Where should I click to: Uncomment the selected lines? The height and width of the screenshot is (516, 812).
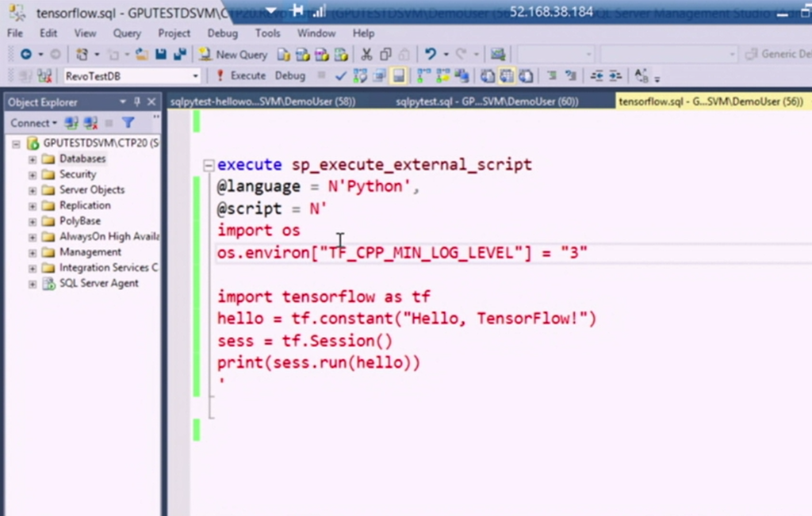coord(571,76)
